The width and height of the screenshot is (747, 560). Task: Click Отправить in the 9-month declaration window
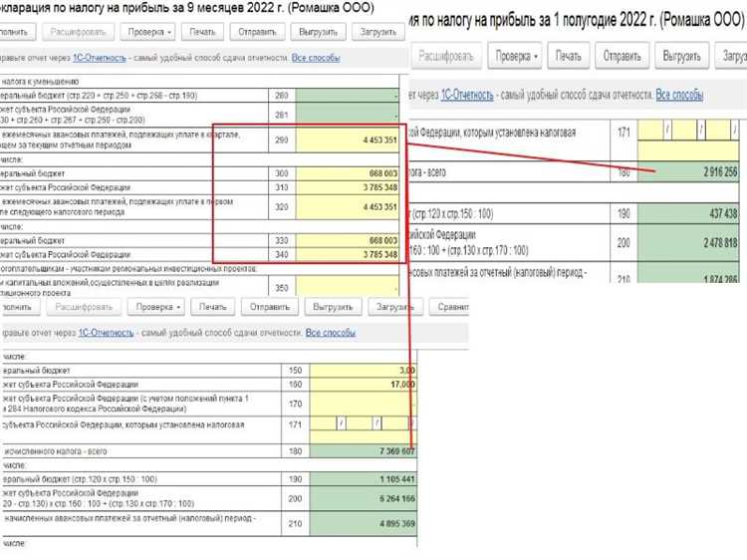257,32
